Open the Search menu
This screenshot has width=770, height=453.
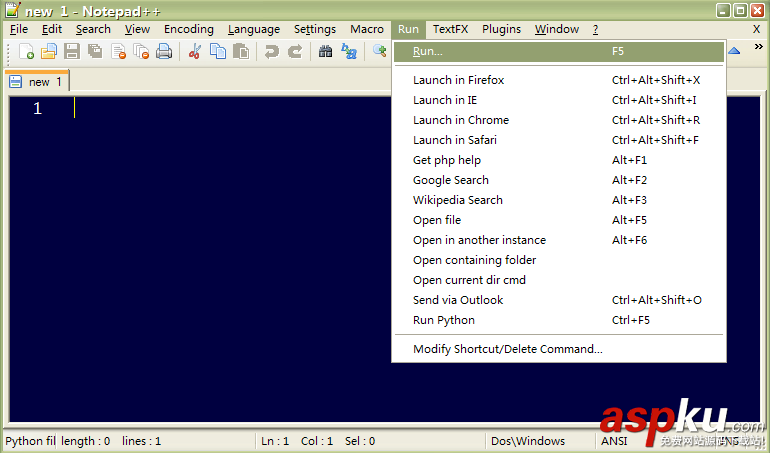(93, 29)
